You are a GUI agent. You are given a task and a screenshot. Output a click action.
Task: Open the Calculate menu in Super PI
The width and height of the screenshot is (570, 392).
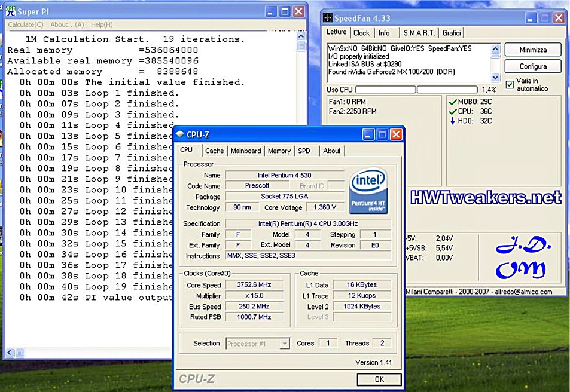[26, 24]
